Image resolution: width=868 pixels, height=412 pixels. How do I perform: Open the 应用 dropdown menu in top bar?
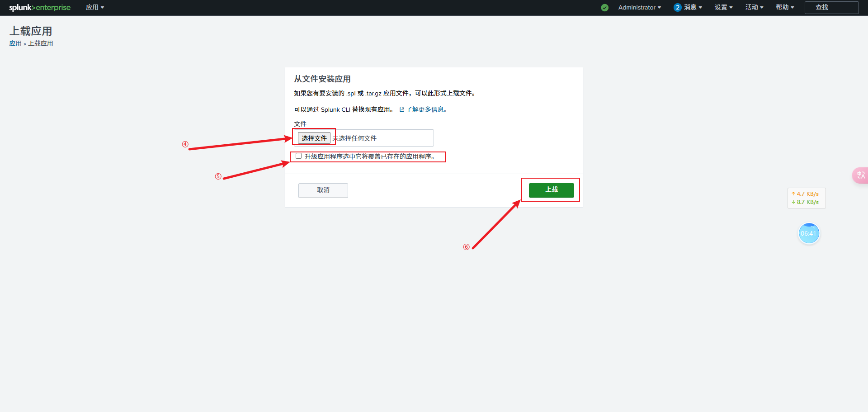(95, 7)
